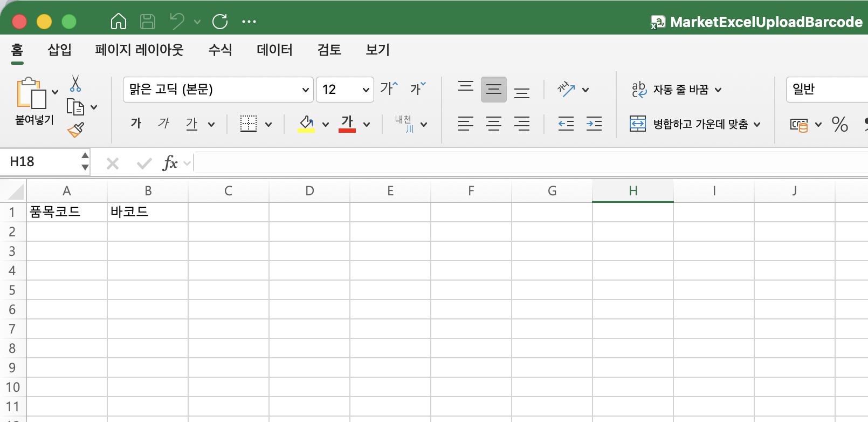
Task: Click the increase font size icon
Action: [389, 89]
